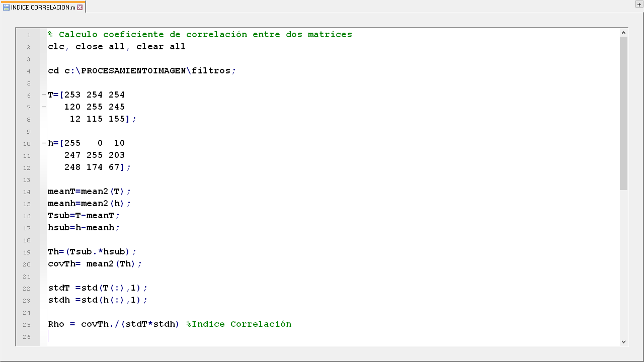Image resolution: width=644 pixels, height=362 pixels.
Task: Click line number 14 in the gutter
Action: 27,192
